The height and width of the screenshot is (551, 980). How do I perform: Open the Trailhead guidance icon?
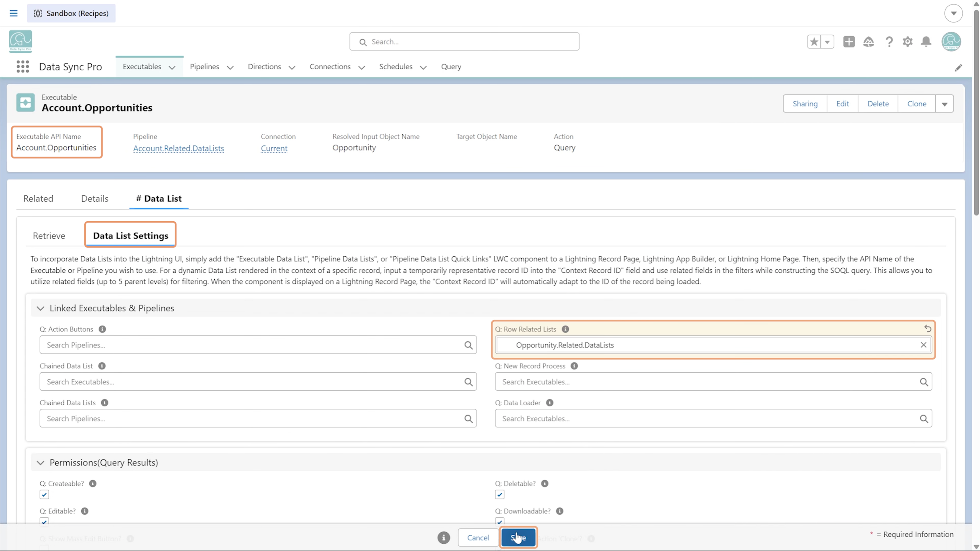pyautogui.click(x=868, y=42)
